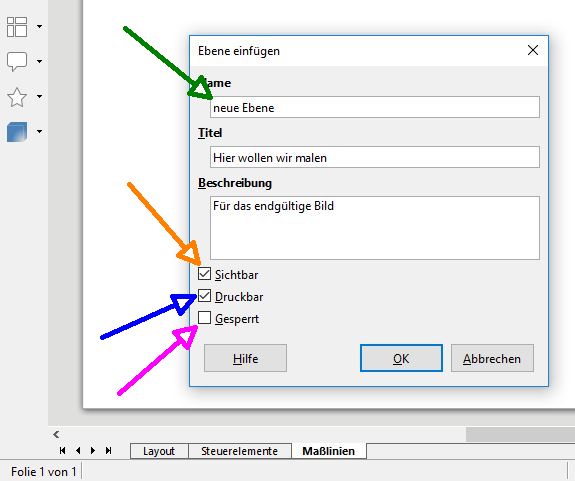
Task: Click the Titel text field
Action: click(375, 157)
